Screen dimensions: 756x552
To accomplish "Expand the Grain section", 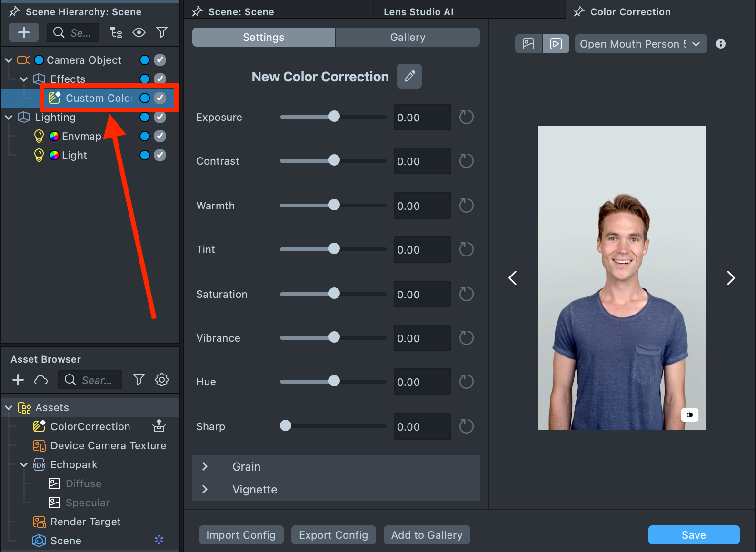I will [x=205, y=466].
